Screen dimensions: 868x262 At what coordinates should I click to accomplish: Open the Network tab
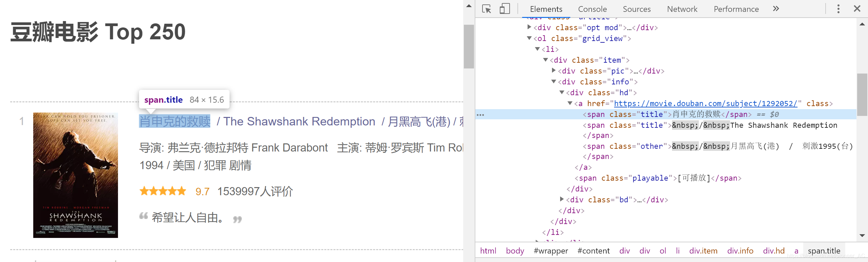click(682, 9)
